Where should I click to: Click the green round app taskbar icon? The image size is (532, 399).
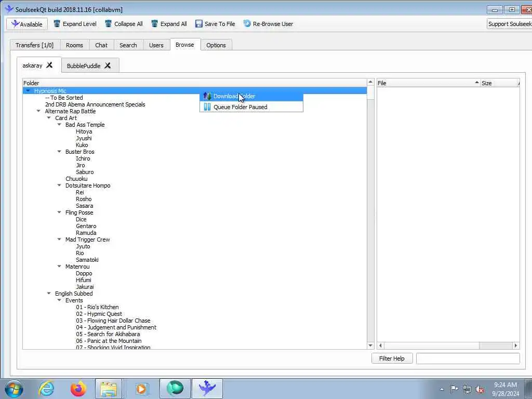coord(175,389)
